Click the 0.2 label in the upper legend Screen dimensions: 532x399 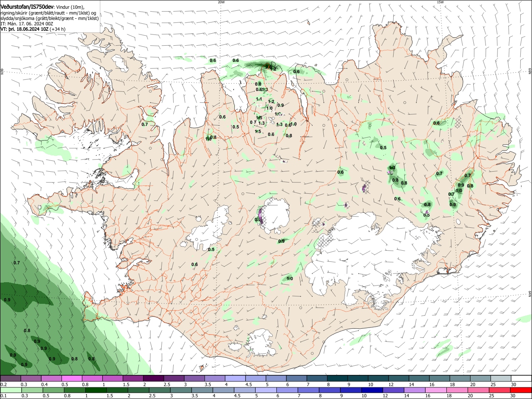point(3,384)
